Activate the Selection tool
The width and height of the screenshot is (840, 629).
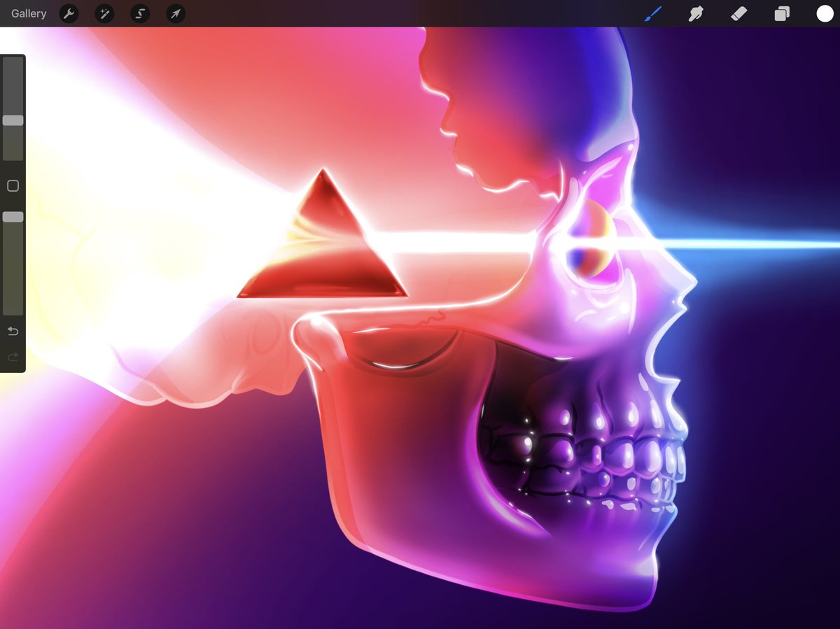(x=139, y=13)
